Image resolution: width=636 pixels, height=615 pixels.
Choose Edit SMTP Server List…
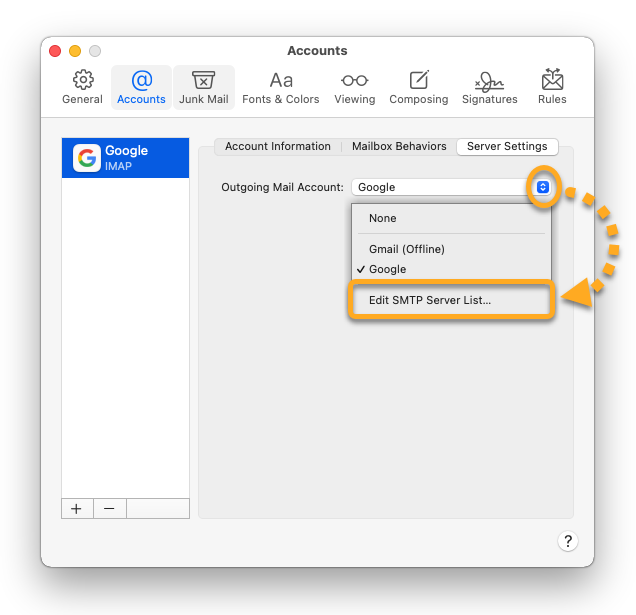[x=430, y=300]
